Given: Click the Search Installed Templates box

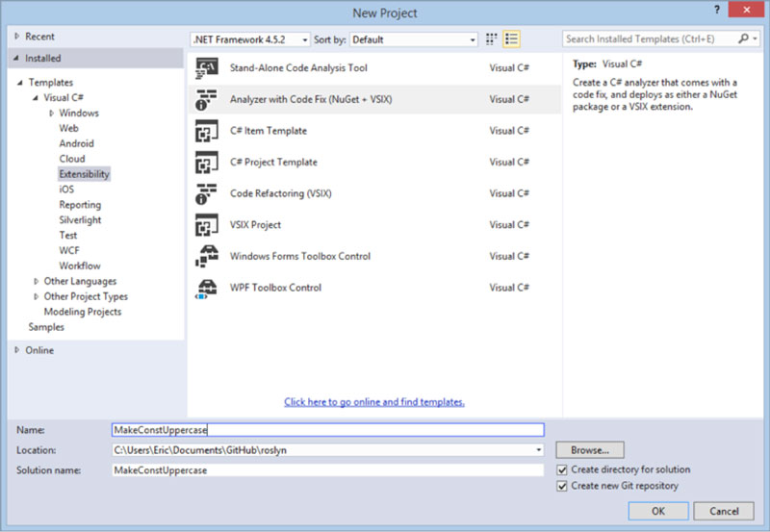Looking at the screenshot, I should (x=650, y=39).
